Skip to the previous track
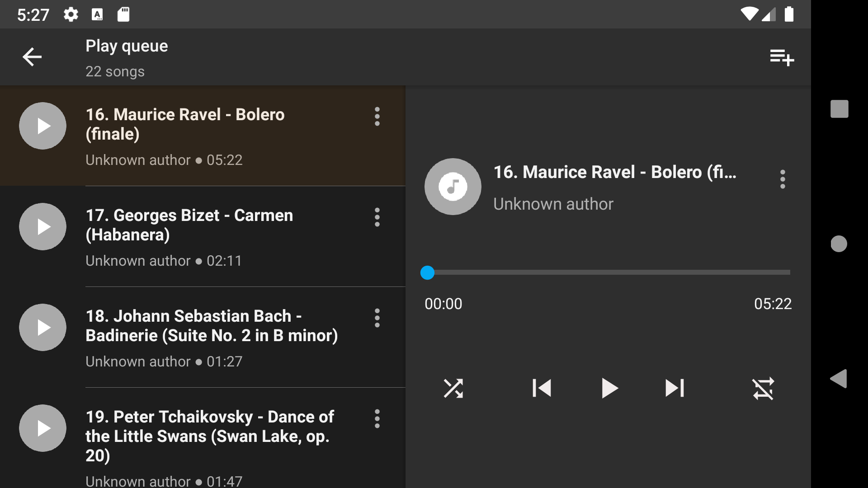The height and width of the screenshot is (488, 868). click(x=541, y=388)
